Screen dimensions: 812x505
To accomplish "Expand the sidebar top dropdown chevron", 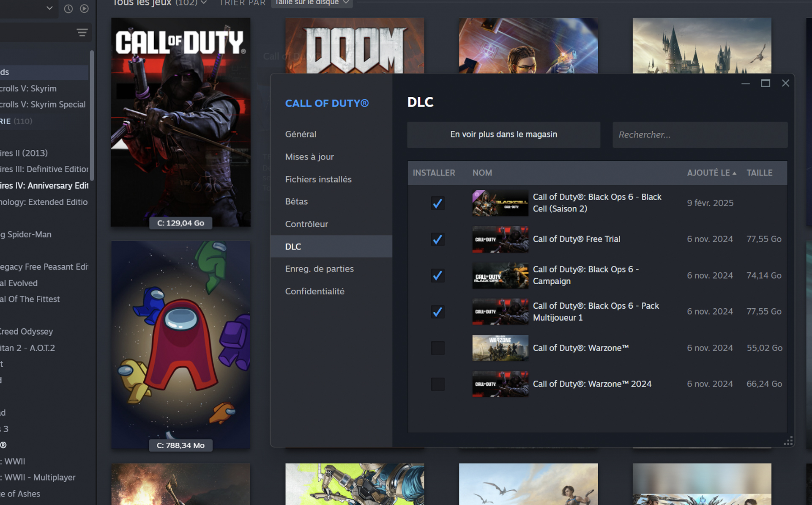I will (x=49, y=8).
